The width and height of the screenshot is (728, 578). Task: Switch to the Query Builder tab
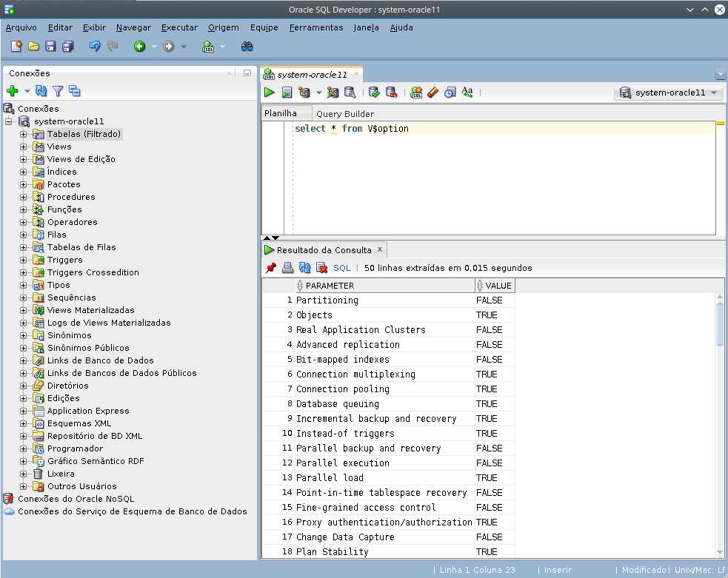(345, 114)
